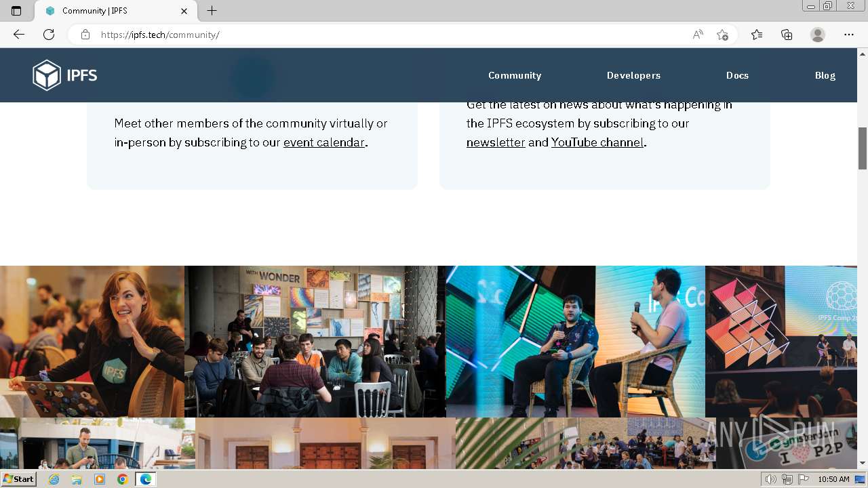Open the Blog nav item
Viewport: 868px width, 488px height.
click(x=825, y=75)
